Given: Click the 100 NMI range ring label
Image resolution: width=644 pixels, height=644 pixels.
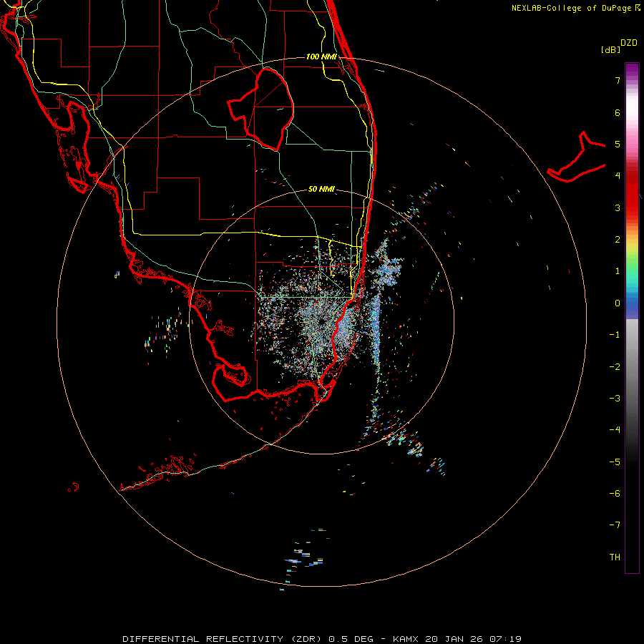Looking at the screenshot, I should point(321,57).
